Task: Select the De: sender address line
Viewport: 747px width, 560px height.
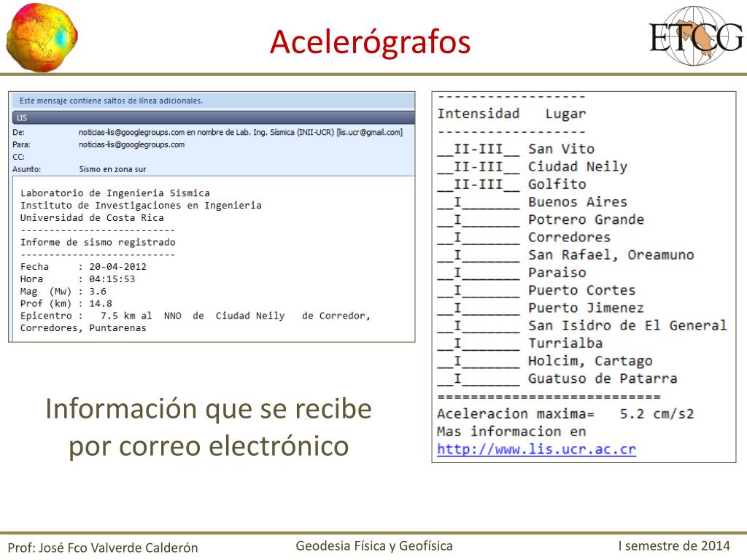Action: point(241,133)
